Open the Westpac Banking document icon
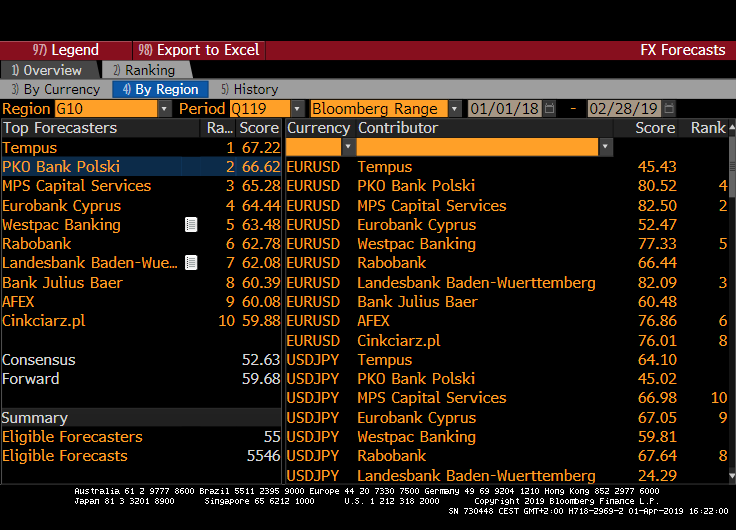 click(x=191, y=225)
